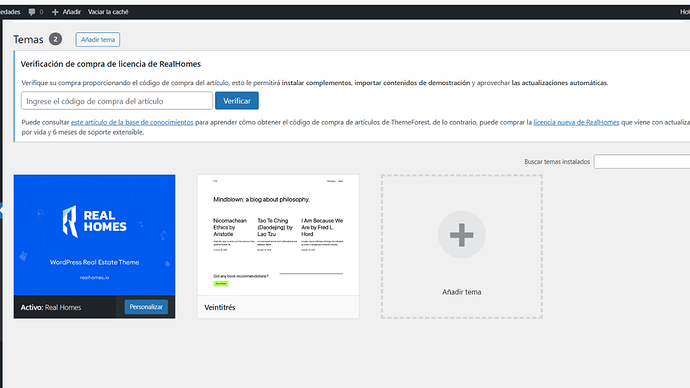Open the Añadir menu in admin bar

(66, 12)
